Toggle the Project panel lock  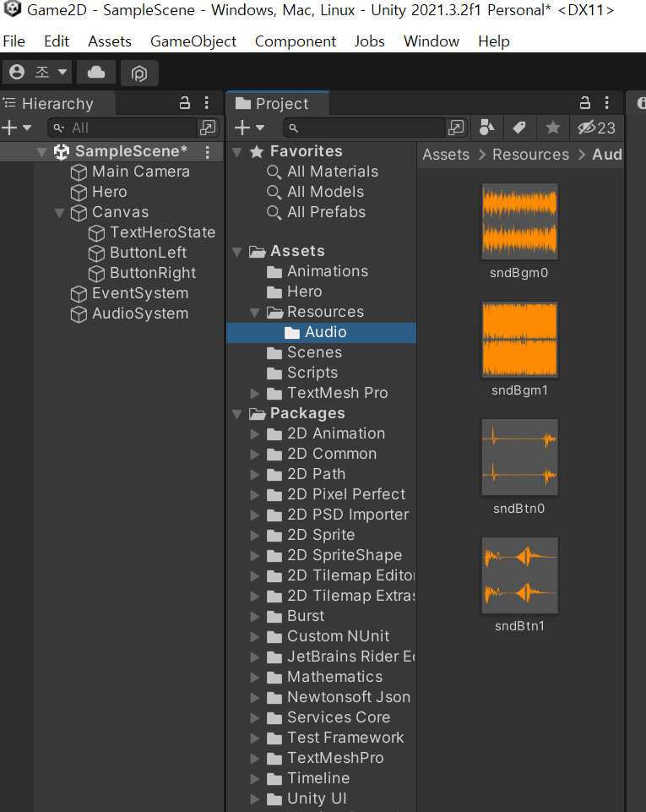pyautogui.click(x=585, y=103)
